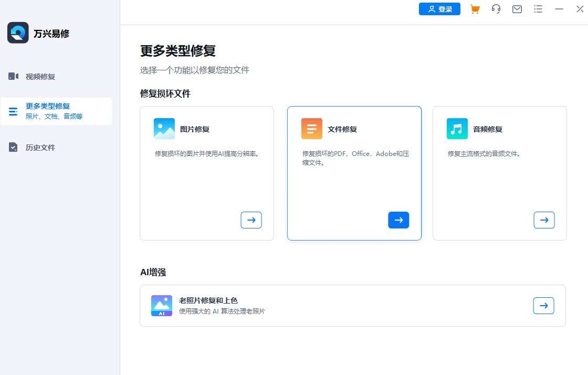This screenshot has width=588, height=375.
Task: Click the orange 文件修复 document icon
Action: [x=312, y=129]
